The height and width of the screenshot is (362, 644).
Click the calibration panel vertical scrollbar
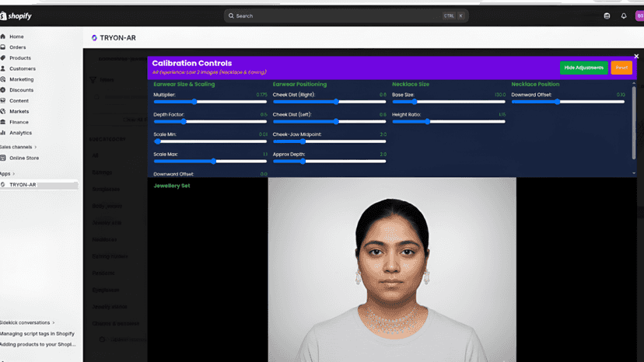(x=634, y=122)
